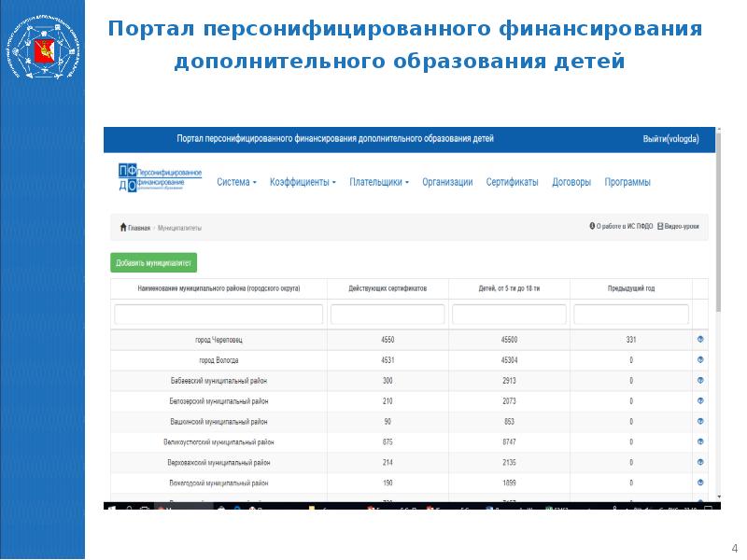Viewport: 747px width, 560px height.
Task: Expand the Коэффициенты dropdown menu
Action: point(303,183)
